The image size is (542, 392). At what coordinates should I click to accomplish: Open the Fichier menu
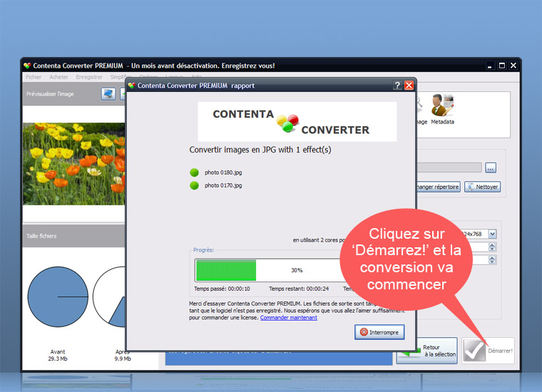(34, 77)
